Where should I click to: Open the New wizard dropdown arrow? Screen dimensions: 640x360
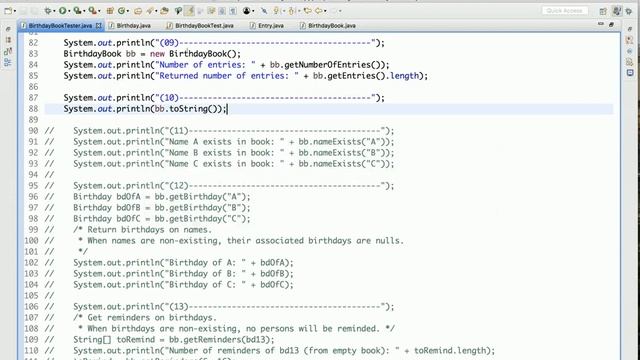(15, 11)
